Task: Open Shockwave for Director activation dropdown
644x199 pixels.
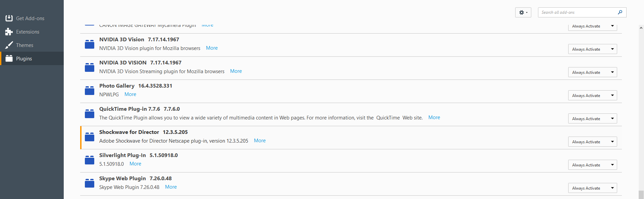Action: pos(592,142)
